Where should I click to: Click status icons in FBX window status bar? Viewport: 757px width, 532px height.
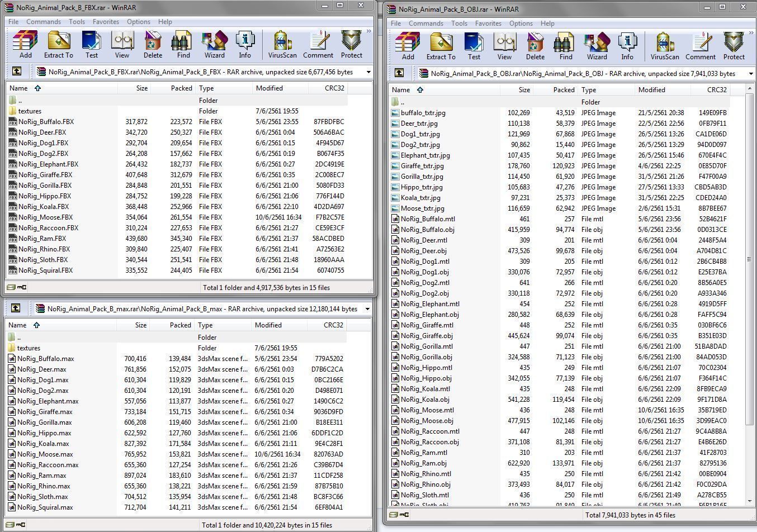(17, 287)
